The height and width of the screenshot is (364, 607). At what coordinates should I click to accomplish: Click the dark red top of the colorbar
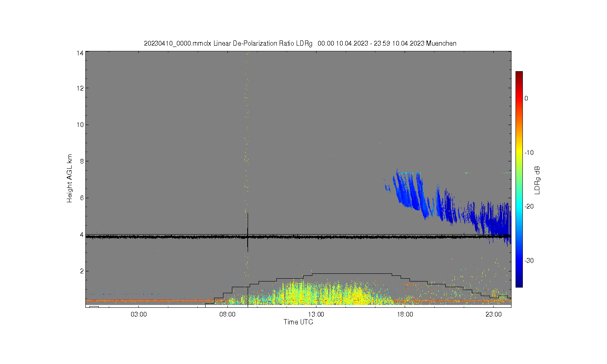pos(519,74)
